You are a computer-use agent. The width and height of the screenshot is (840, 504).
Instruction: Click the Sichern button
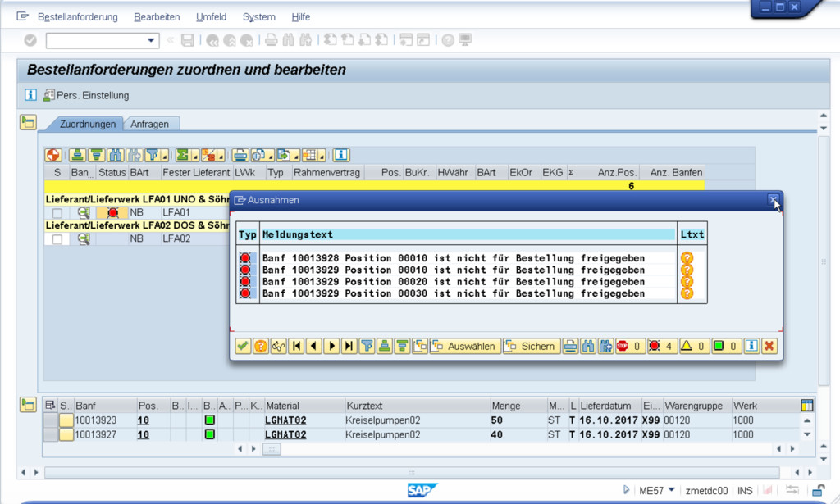point(531,347)
